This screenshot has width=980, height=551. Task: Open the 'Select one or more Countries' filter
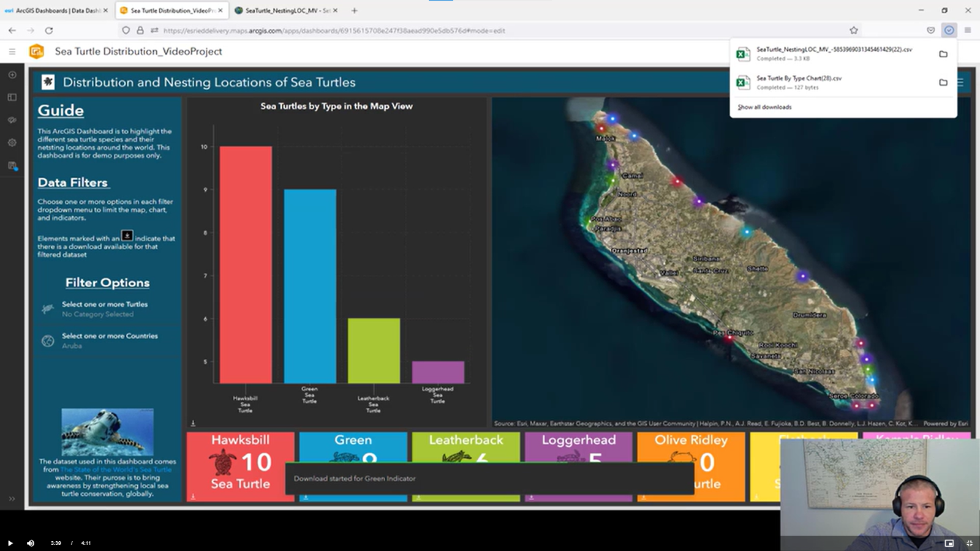point(107,341)
